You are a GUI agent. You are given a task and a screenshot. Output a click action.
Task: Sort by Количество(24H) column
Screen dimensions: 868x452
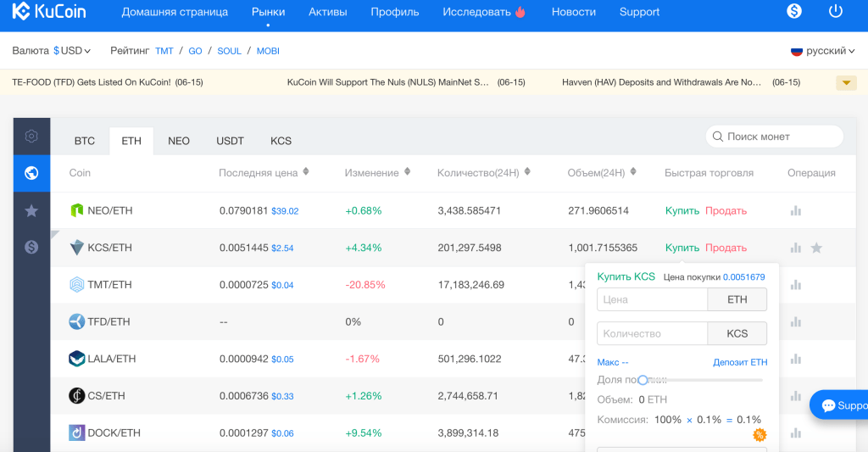tap(527, 172)
